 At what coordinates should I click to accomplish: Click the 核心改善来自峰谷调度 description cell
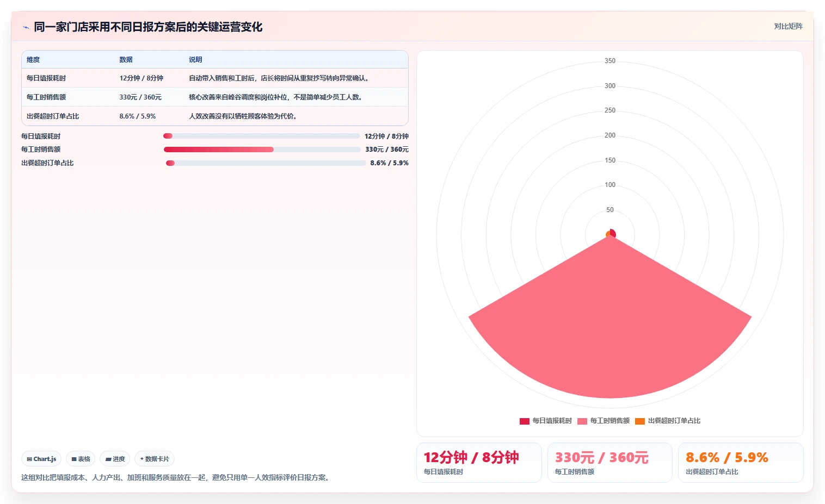[277, 97]
